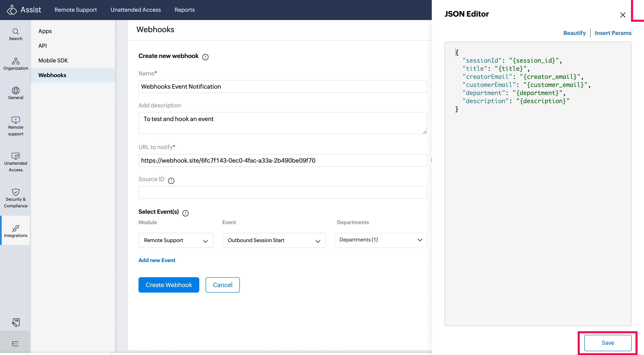Click the feedback icon in sidebar bottom
Viewport: 644px width, 355px height.
16,322
